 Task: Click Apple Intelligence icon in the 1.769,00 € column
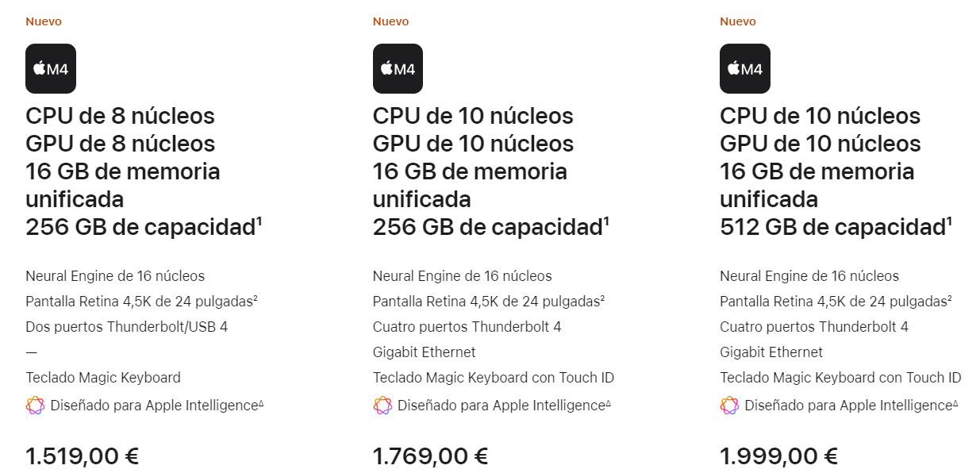(x=382, y=406)
